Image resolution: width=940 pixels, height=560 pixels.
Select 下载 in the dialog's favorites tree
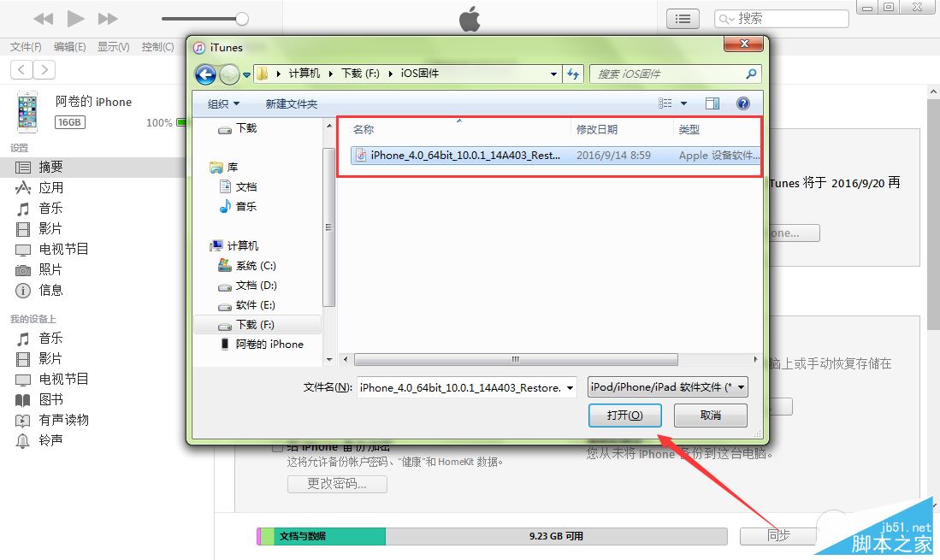point(245,128)
